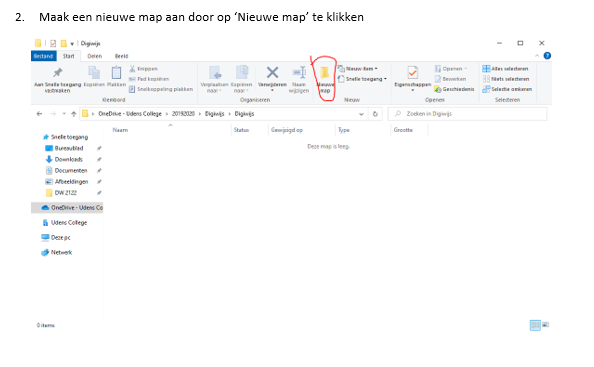594x367 pixels.
Task: Click the Plakken clipboard icon
Action: 116,72
